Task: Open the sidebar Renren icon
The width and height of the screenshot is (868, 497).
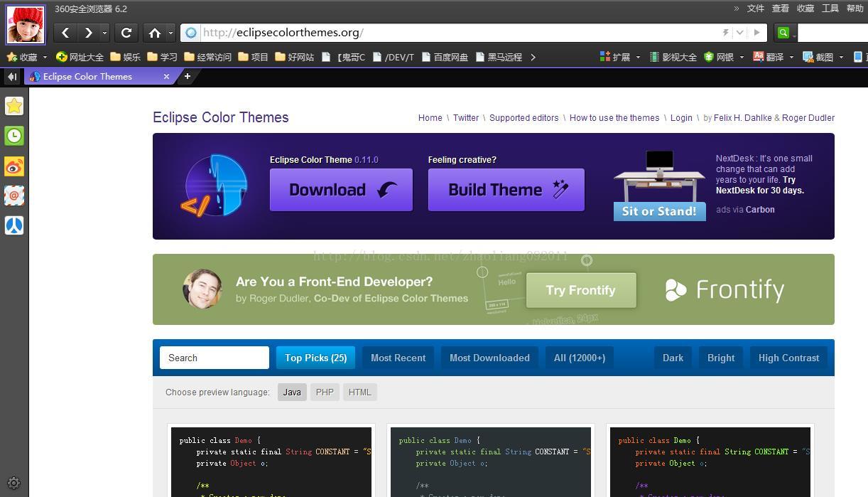Action: [14, 225]
